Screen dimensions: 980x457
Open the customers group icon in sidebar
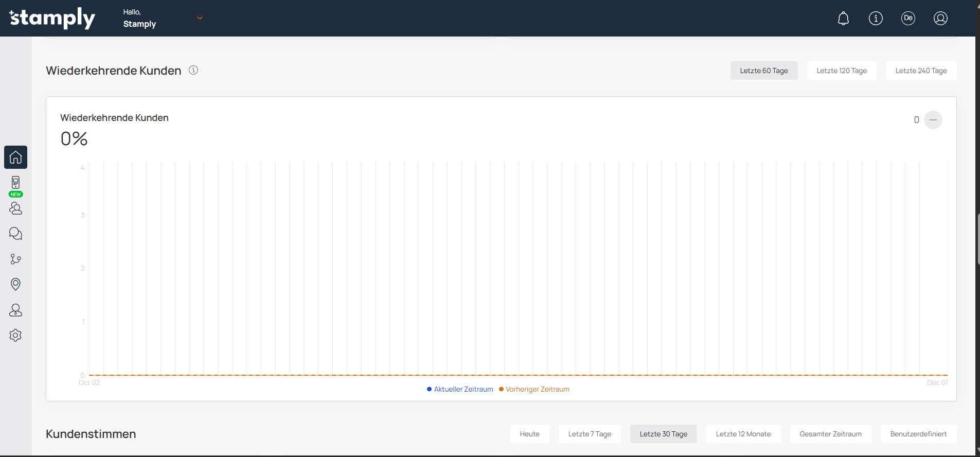coord(15,208)
